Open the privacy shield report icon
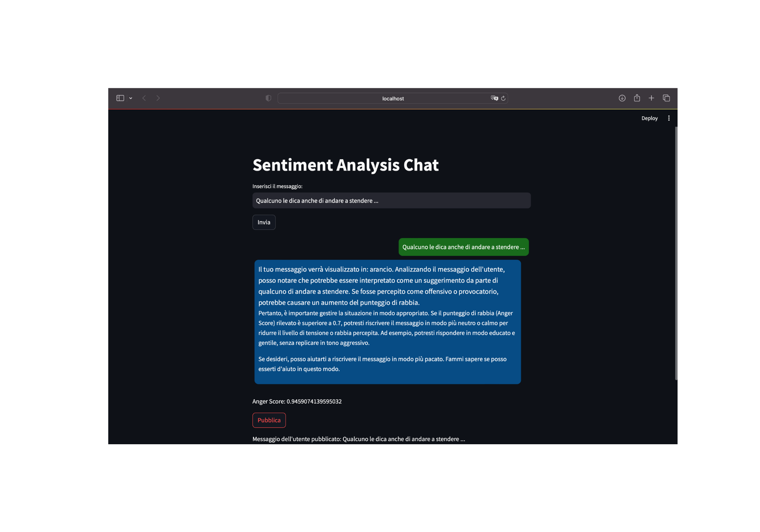This screenshot has width=760, height=532. [268, 98]
